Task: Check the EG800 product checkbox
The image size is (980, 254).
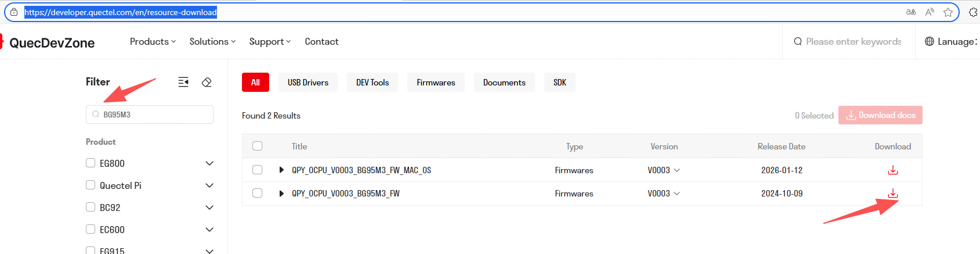Action: 91,163
